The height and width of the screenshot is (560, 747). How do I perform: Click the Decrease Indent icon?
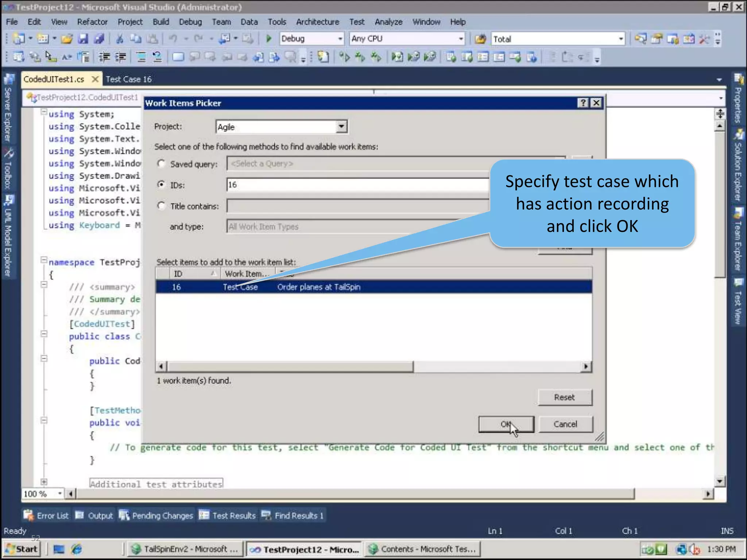[104, 57]
